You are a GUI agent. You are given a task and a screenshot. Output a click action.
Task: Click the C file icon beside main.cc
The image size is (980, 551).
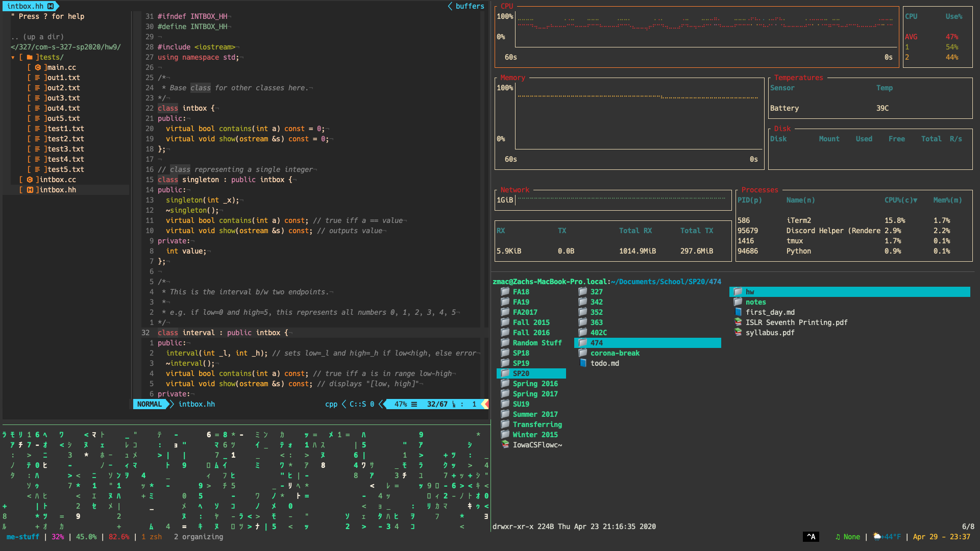[38, 67]
